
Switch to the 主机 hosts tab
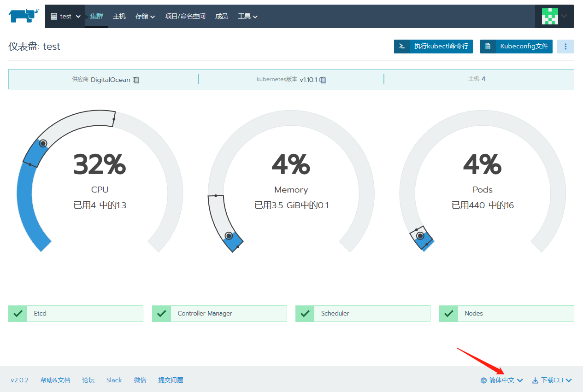tap(119, 16)
